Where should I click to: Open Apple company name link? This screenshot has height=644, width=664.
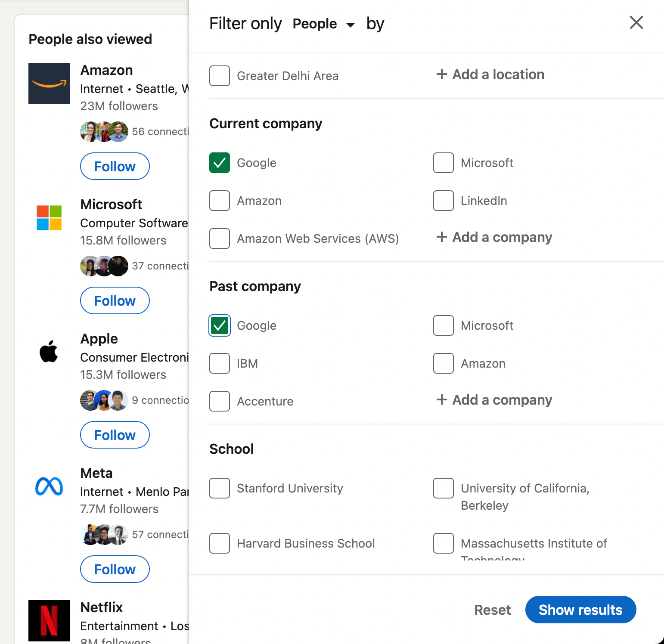click(x=99, y=339)
